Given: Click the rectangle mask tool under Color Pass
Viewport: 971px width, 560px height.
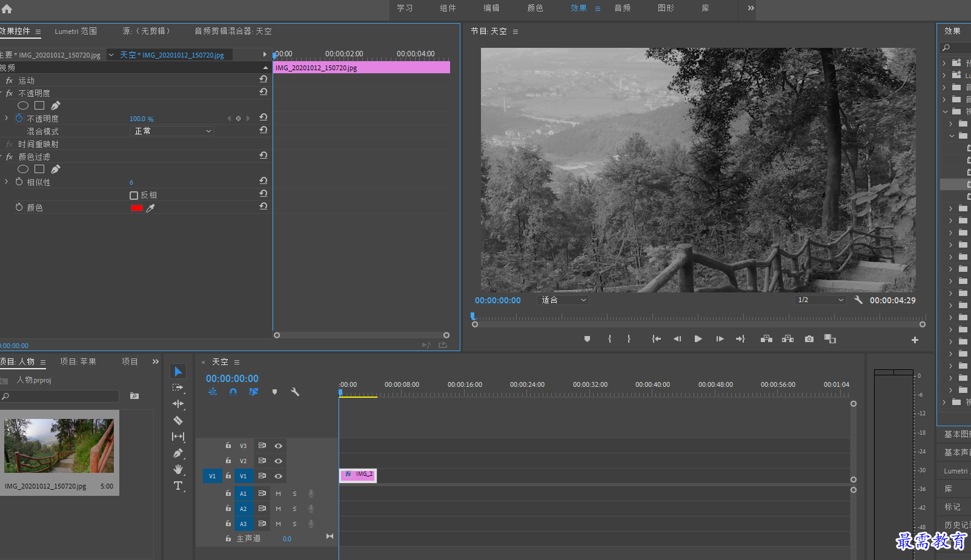Looking at the screenshot, I should pyautogui.click(x=39, y=169).
